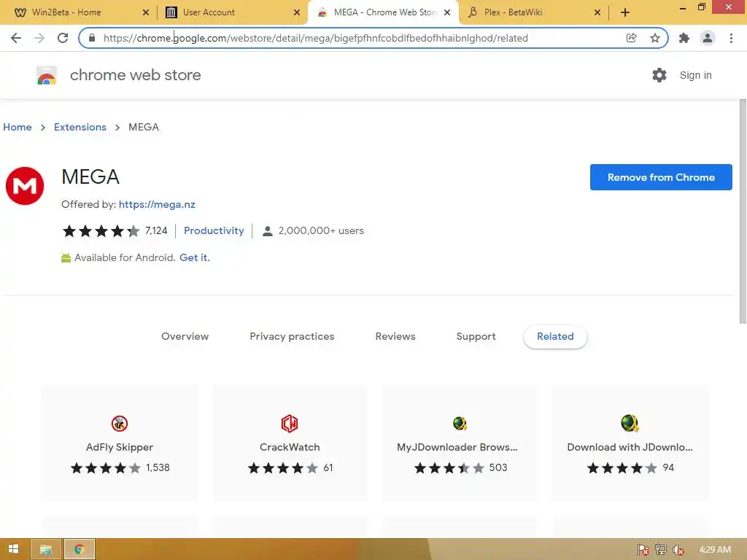
Task: Click the AdFly Skipper icon
Action: point(120,424)
